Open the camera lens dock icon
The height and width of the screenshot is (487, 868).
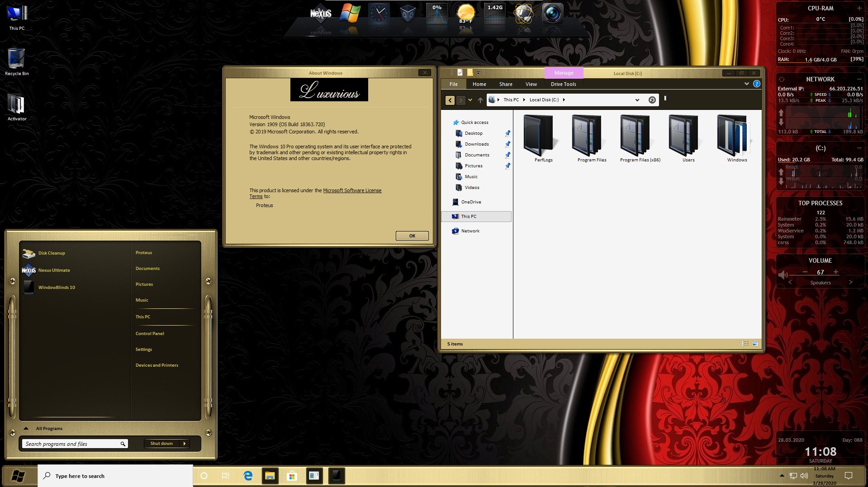pos(552,13)
